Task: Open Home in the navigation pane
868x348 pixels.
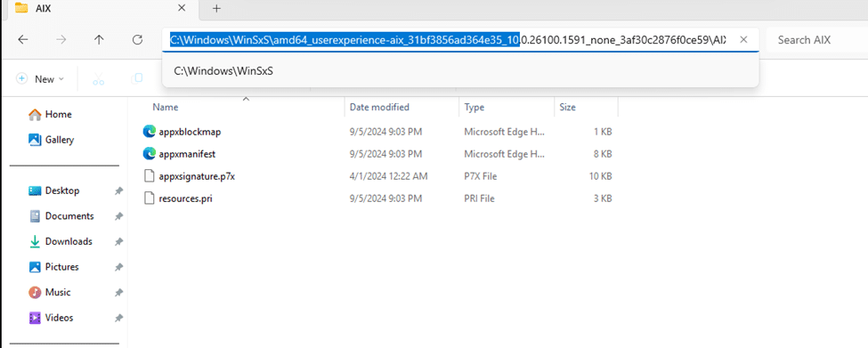Action: point(51,115)
